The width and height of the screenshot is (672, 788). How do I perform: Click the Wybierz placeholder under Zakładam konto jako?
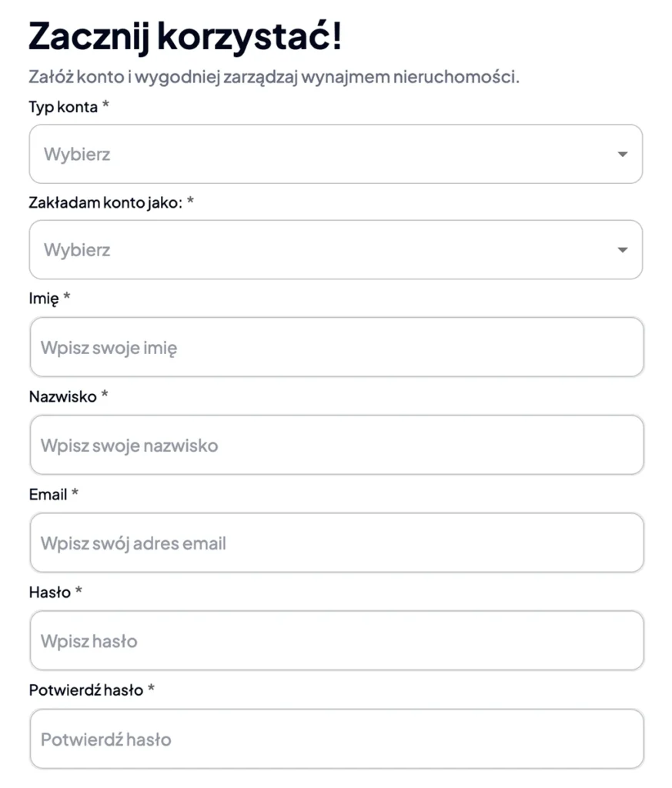click(77, 250)
